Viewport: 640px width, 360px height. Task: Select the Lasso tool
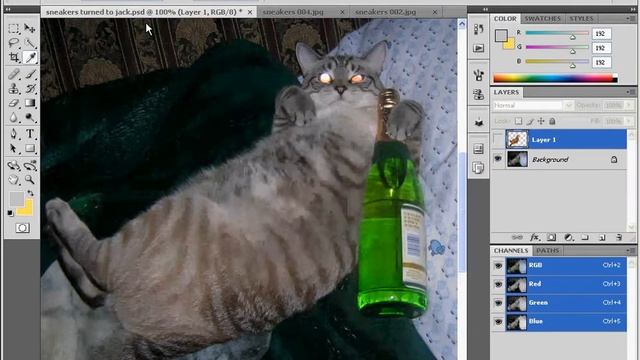(x=14, y=43)
